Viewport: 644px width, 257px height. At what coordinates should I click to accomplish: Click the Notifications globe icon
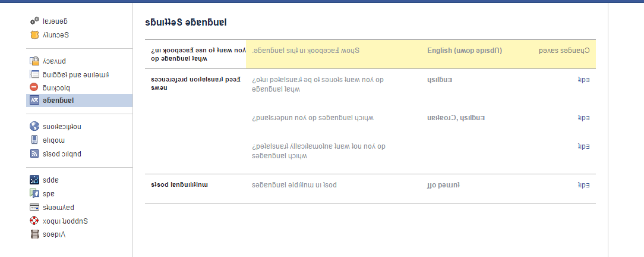[34, 126]
